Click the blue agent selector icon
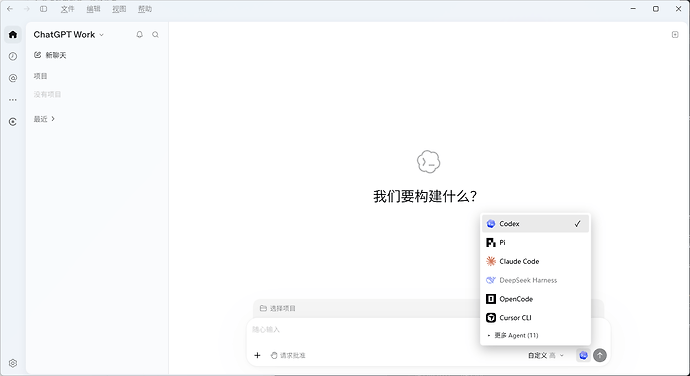Image resolution: width=690 pixels, height=376 pixels. tap(583, 355)
